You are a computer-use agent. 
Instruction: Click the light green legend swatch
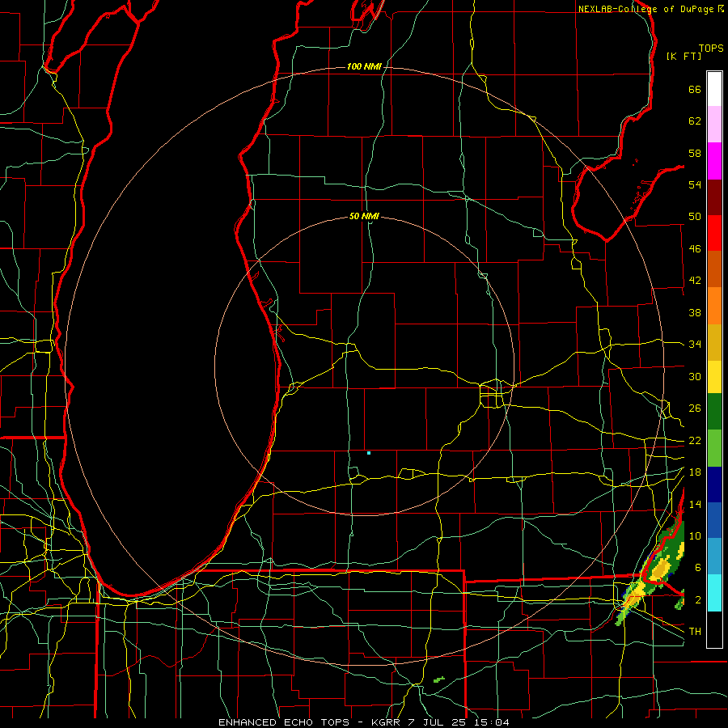coord(714,448)
